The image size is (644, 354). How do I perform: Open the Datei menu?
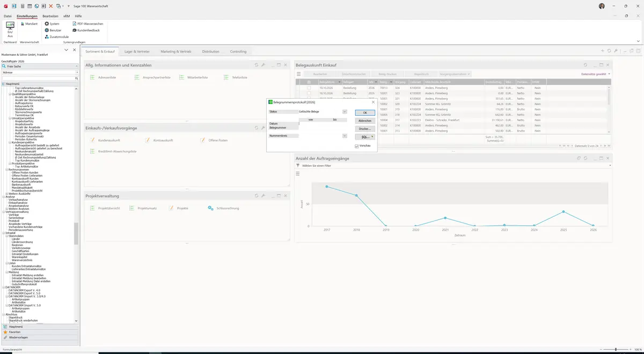click(8, 16)
